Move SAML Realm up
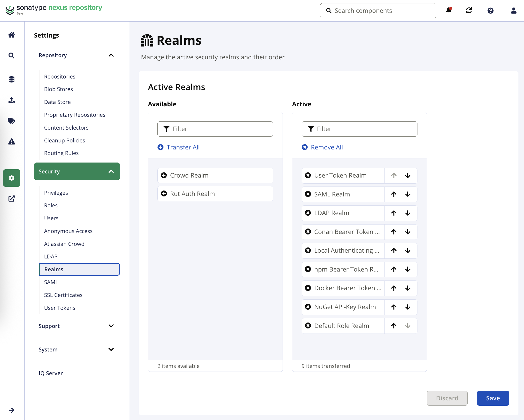The height and width of the screenshot is (420, 524). pos(394,194)
